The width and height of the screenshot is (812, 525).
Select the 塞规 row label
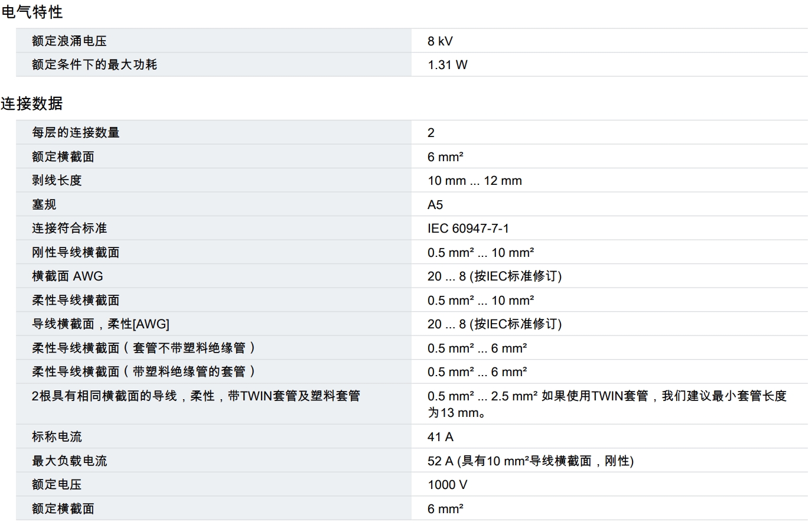coord(44,204)
